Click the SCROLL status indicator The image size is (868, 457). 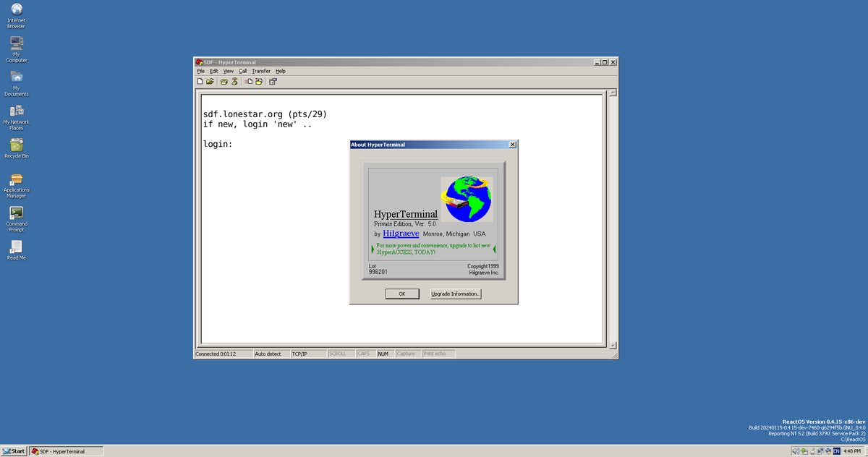point(341,354)
